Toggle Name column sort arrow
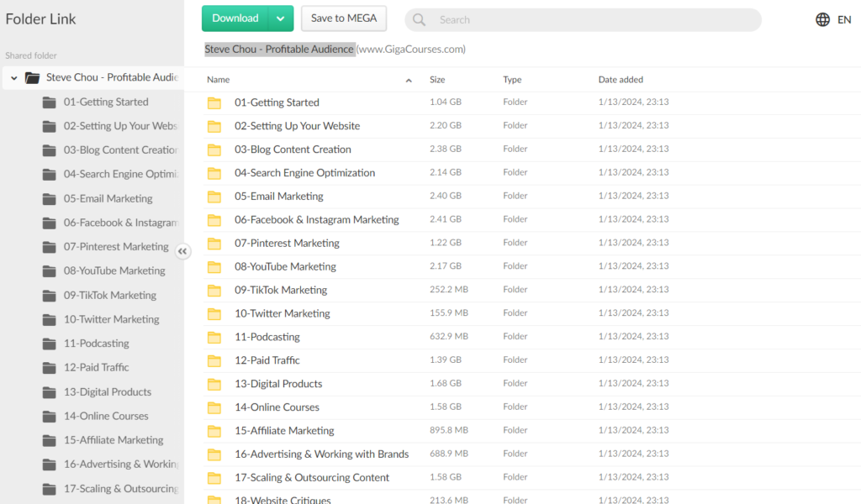 pos(409,81)
